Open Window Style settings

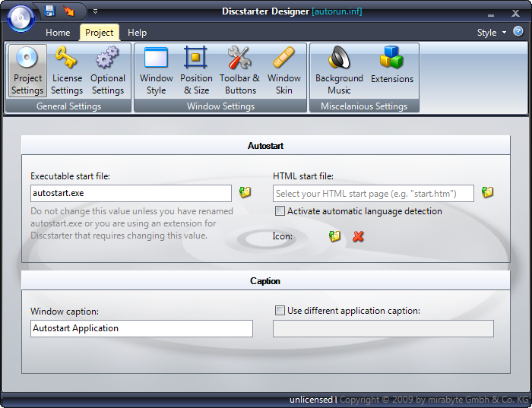tap(156, 71)
